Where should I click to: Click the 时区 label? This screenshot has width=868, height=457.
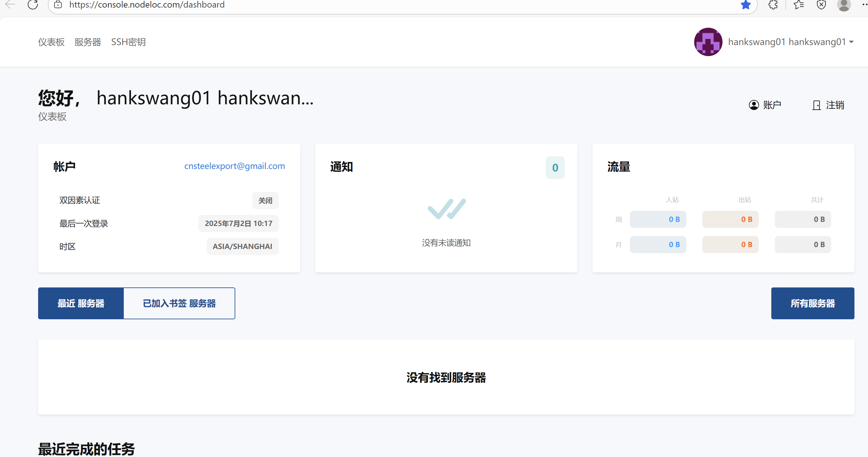tap(67, 246)
